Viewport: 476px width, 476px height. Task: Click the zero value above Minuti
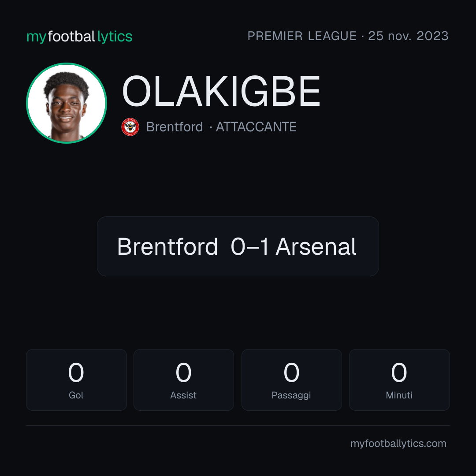[399, 372]
